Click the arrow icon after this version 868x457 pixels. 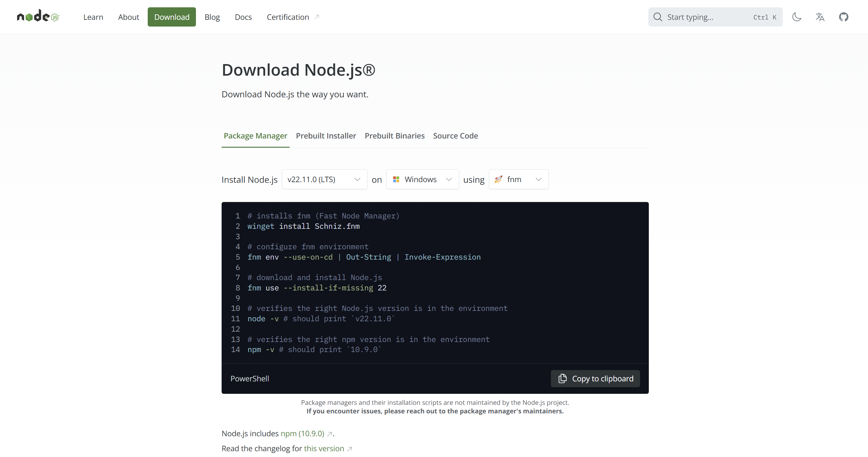(x=349, y=449)
